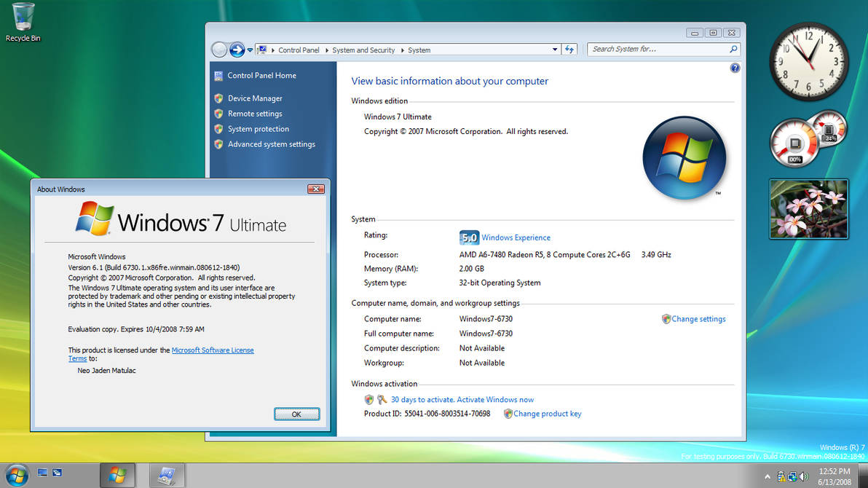Image resolution: width=868 pixels, height=488 pixels.
Task: Click OK in About Windows dialog
Action: (x=296, y=414)
